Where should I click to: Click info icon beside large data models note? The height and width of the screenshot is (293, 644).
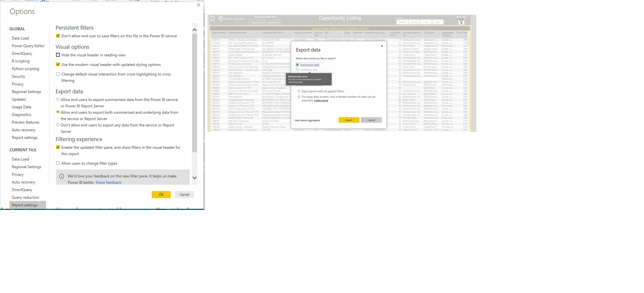299,97
